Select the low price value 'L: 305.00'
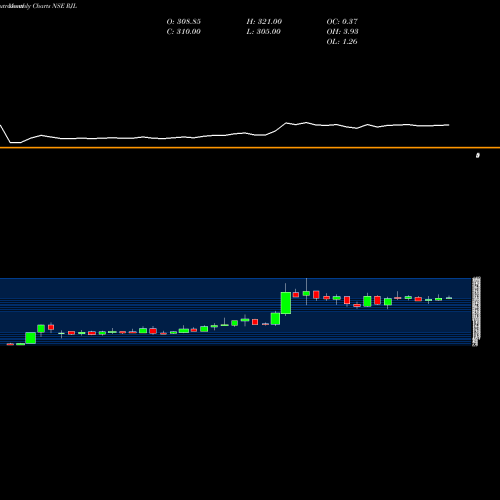The image size is (500, 500). (264, 32)
